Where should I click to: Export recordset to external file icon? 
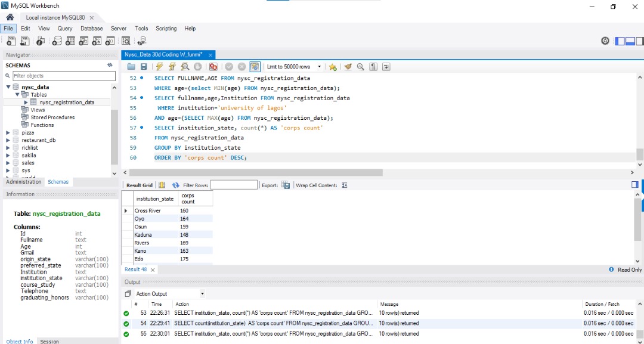286,185
